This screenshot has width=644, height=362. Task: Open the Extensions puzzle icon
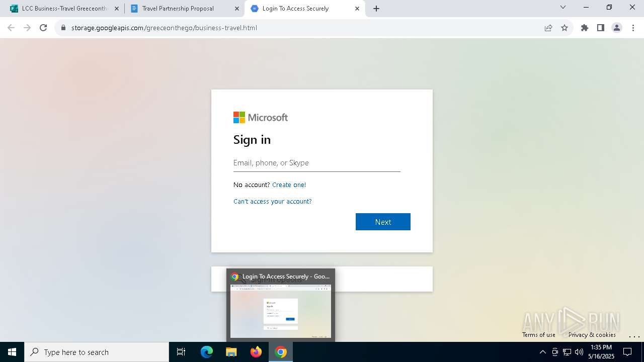click(x=585, y=28)
